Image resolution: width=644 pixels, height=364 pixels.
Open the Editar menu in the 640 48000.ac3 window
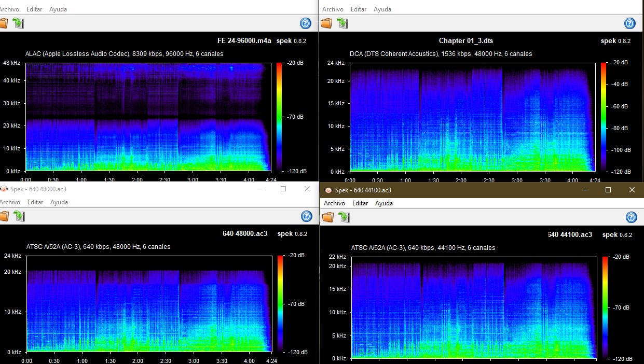35,202
